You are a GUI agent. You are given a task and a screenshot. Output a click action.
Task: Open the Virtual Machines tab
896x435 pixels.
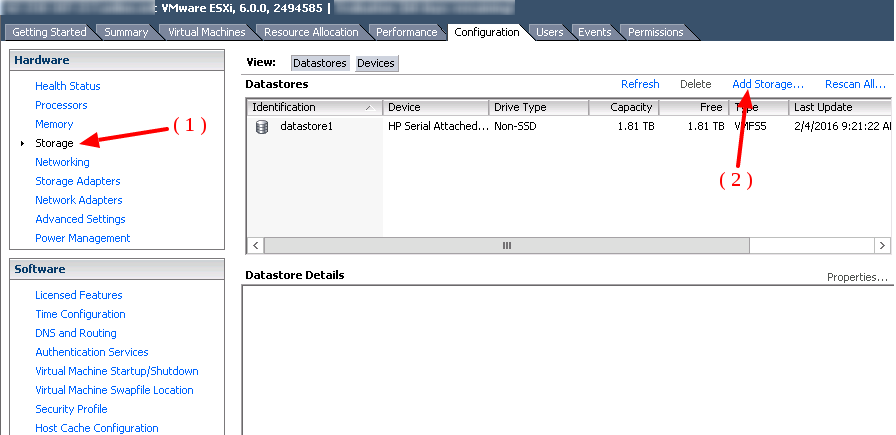point(206,32)
